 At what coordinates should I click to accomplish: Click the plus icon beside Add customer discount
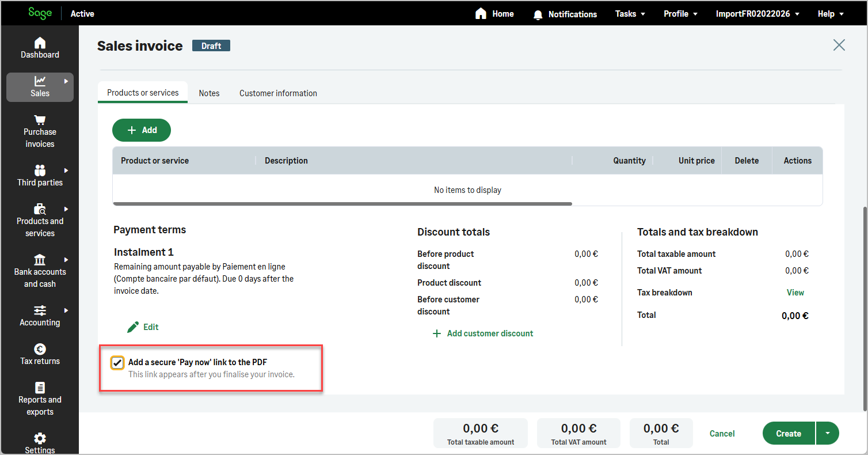(437, 333)
